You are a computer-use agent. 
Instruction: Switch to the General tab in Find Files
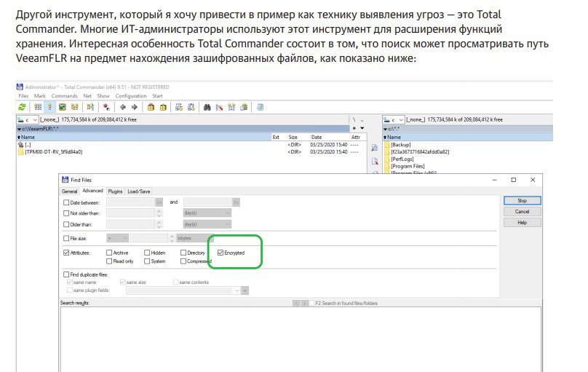click(69, 191)
